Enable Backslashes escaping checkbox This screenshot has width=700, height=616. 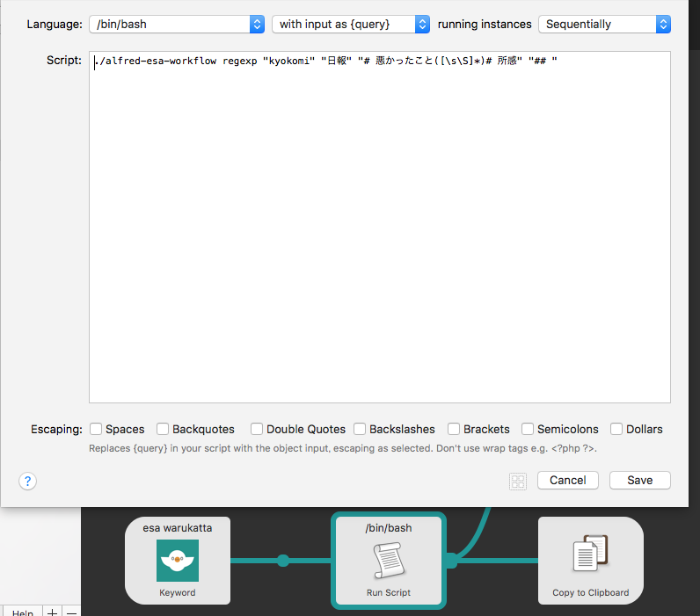click(360, 429)
